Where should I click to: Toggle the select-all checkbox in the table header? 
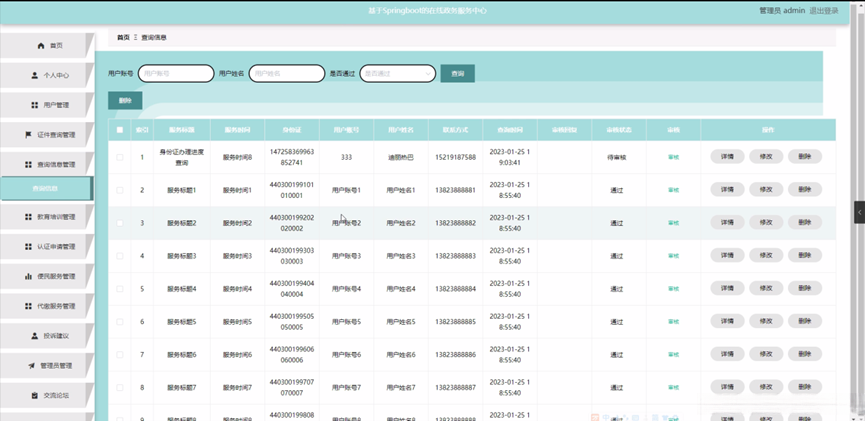pyautogui.click(x=120, y=130)
